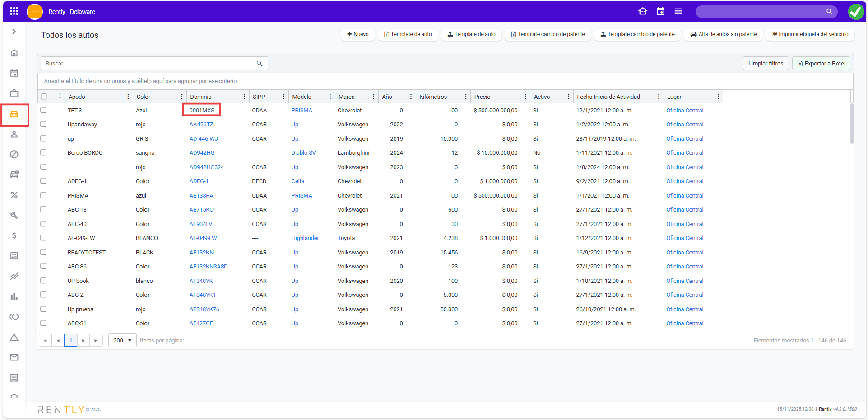Open the dollar sign sidebar icon

pos(14,235)
